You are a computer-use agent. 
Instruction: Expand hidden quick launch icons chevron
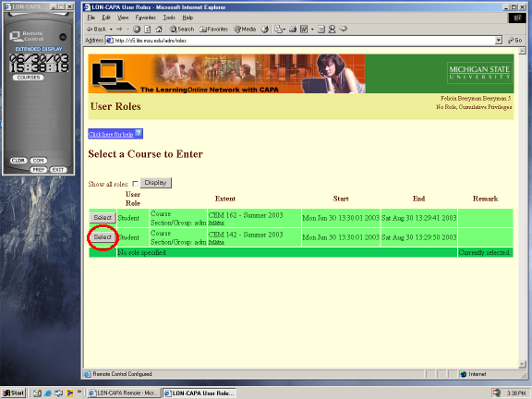(x=79, y=392)
